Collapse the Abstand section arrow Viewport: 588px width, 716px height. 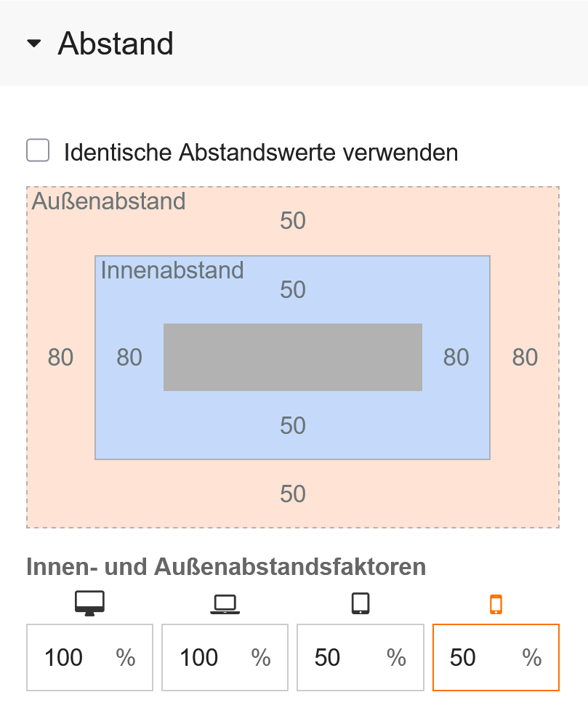pos(34,44)
